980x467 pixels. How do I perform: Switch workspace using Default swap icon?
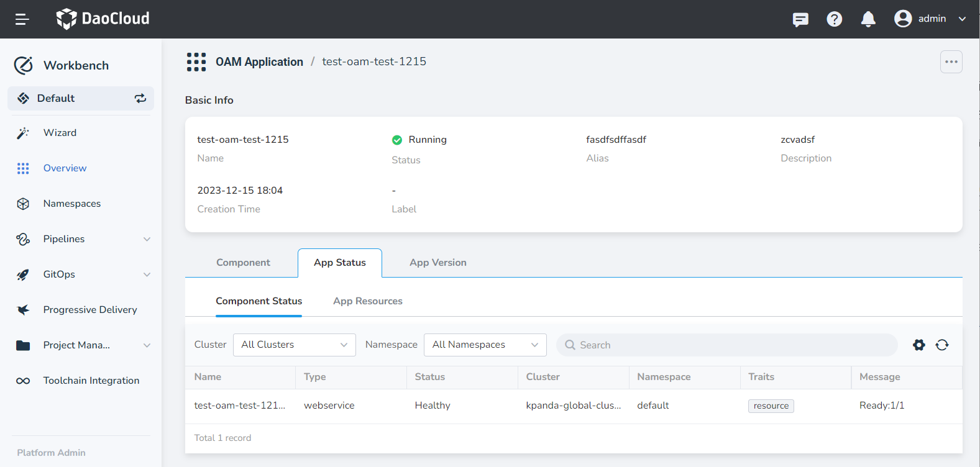(x=140, y=98)
